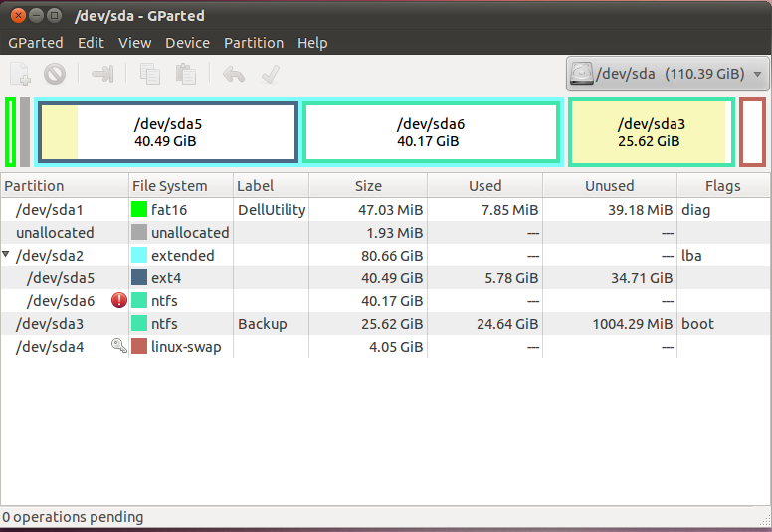Viewport: 772px width, 532px height.
Task: Sort by the File System column header
Action: coord(179,185)
